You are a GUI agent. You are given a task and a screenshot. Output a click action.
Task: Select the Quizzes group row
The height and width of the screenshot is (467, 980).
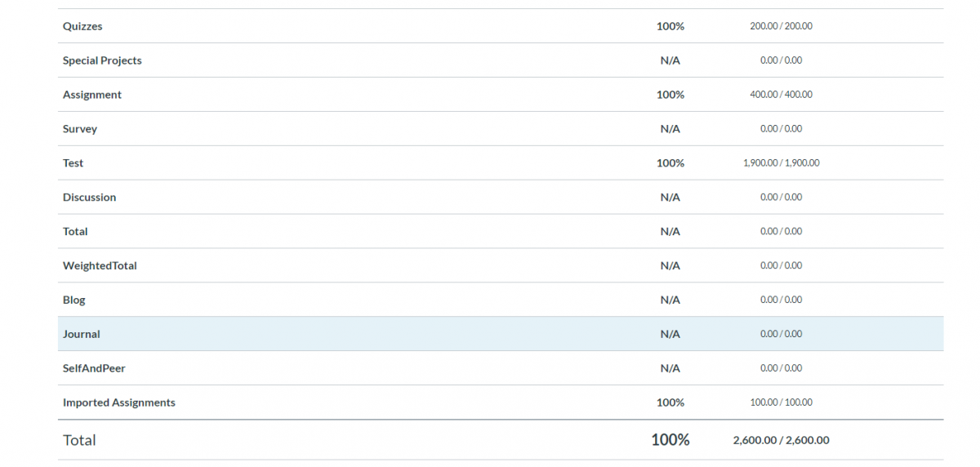(501, 26)
